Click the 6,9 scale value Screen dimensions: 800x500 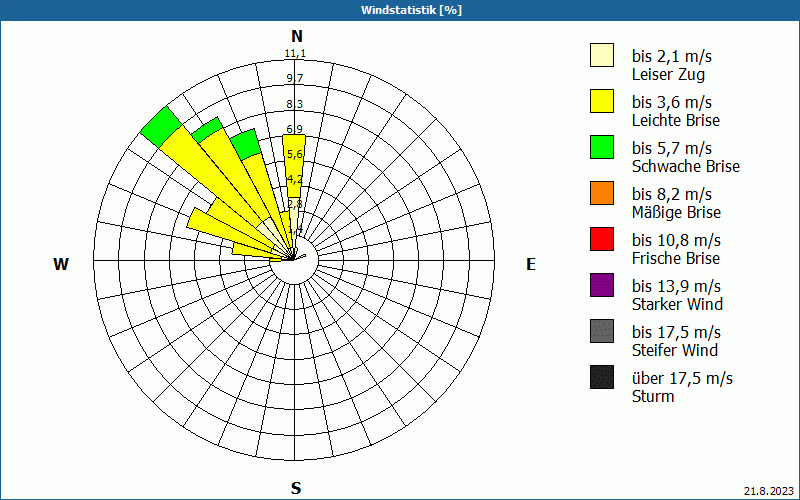[295, 129]
